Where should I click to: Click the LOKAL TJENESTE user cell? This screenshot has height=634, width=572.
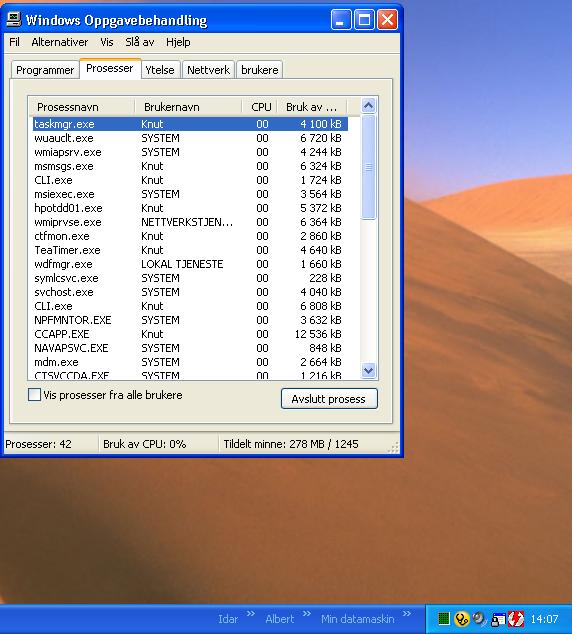tap(182, 264)
